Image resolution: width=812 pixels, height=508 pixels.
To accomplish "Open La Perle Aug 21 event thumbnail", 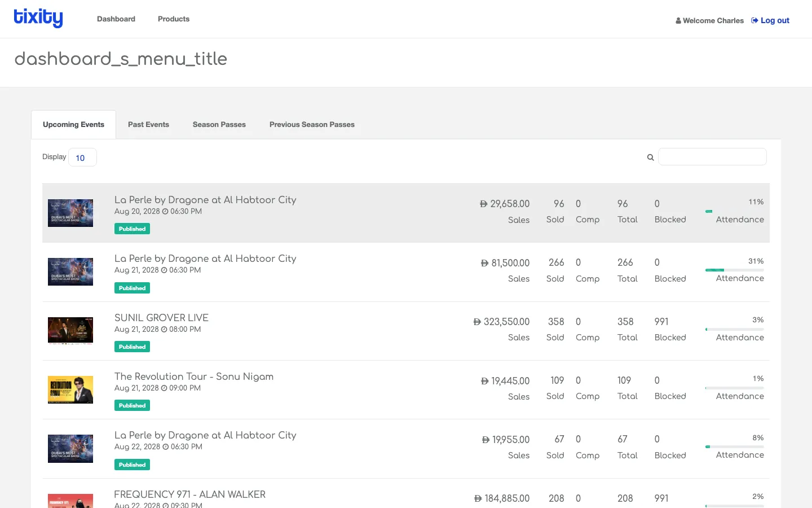I will point(70,271).
